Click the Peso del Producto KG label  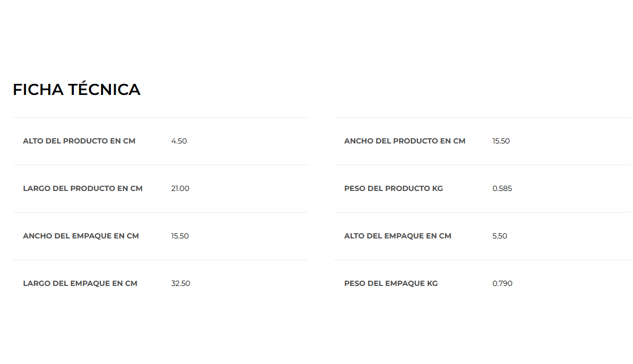(393, 188)
